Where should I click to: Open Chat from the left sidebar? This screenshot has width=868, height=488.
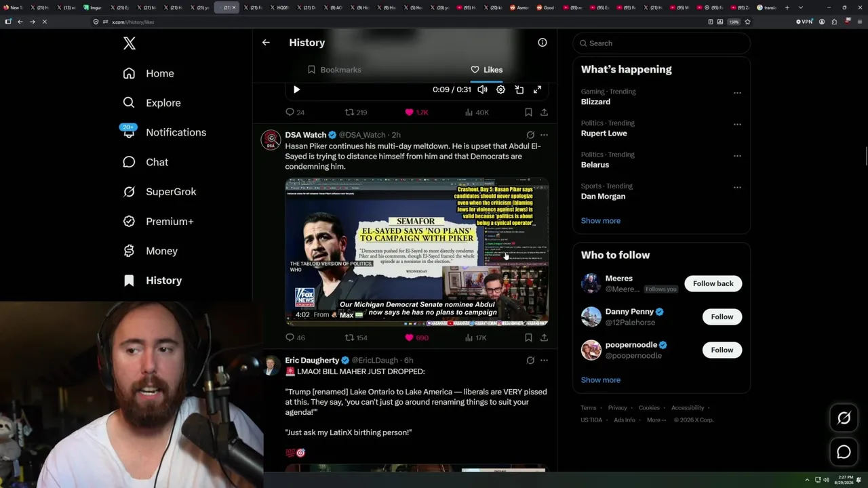pyautogui.click(x=145, y=162)
